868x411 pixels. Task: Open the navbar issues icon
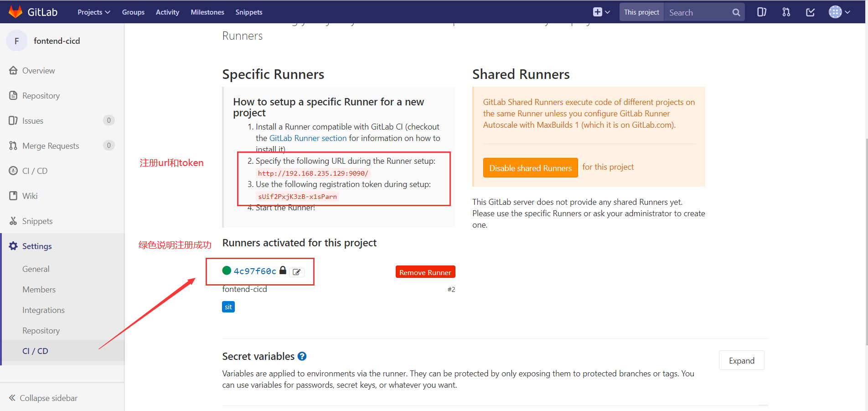762,12
